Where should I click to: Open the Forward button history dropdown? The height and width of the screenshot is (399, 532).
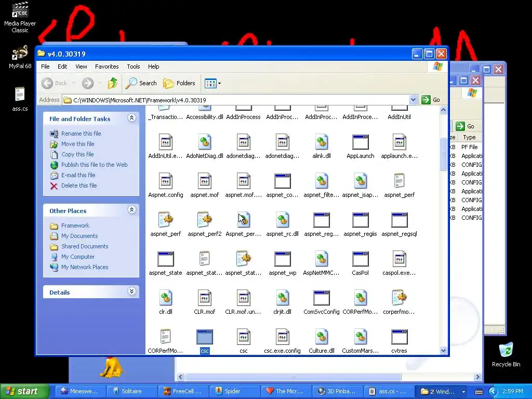[100, 83]
